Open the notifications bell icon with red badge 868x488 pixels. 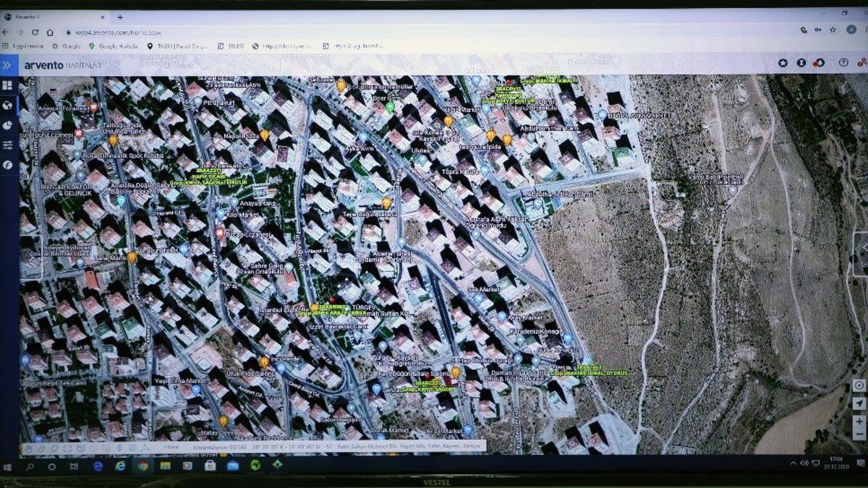819,64
